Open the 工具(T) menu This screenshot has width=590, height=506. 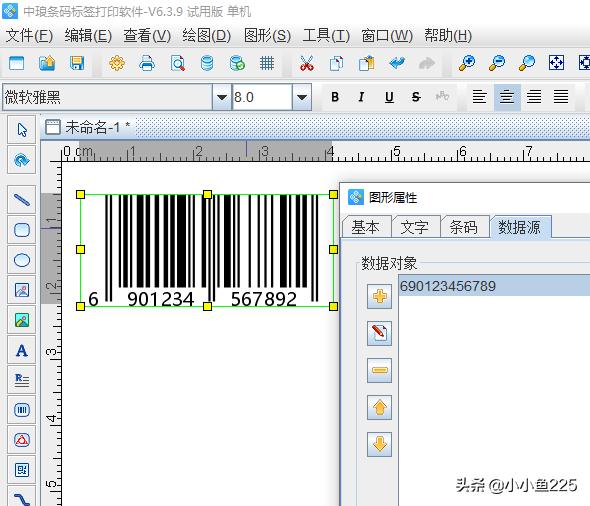326,36
